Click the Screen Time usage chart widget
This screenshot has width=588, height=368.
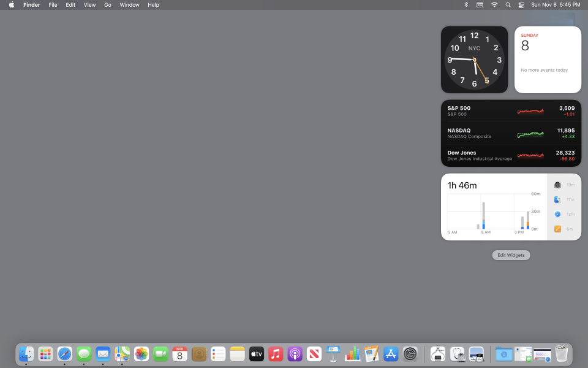pyautogui.click(x=494, y=207)
